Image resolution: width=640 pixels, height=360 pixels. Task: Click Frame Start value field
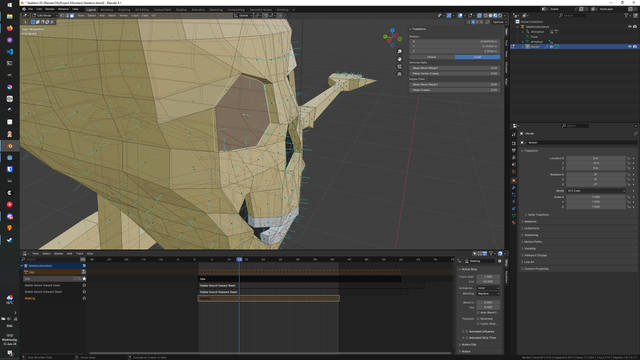[488, 277]
